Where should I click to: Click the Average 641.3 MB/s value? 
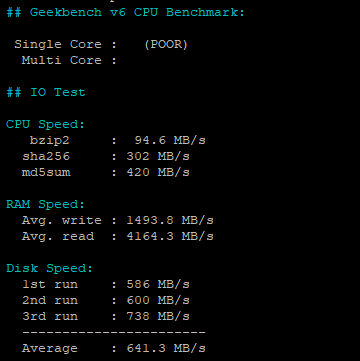click(x=166, y=348)
